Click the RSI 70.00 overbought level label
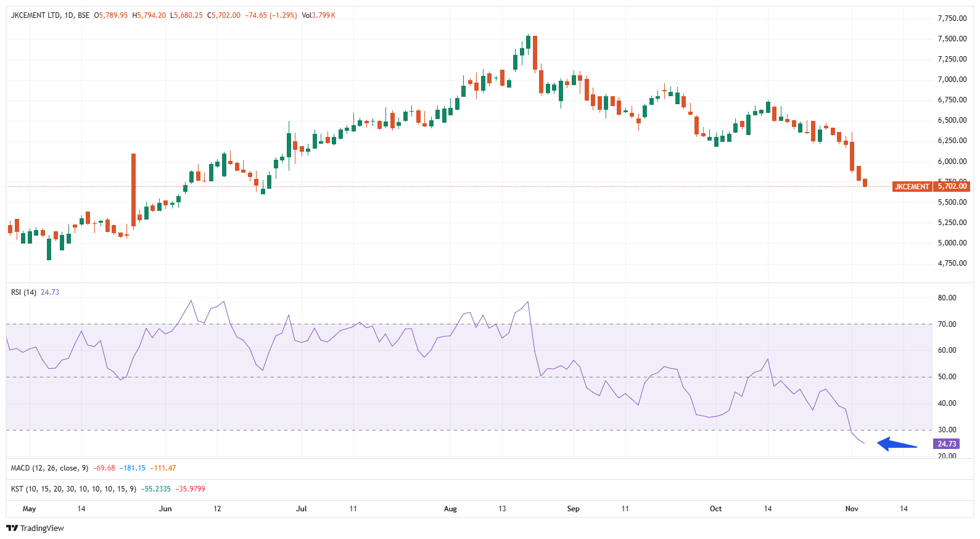The image size is (980, 539). pyautogui.click(x=947, y=324)
